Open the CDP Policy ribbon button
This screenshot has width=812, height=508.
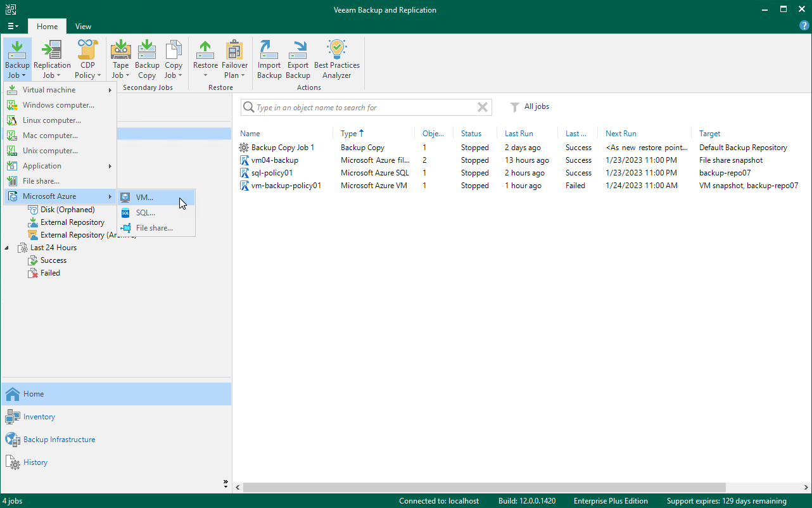87,60
